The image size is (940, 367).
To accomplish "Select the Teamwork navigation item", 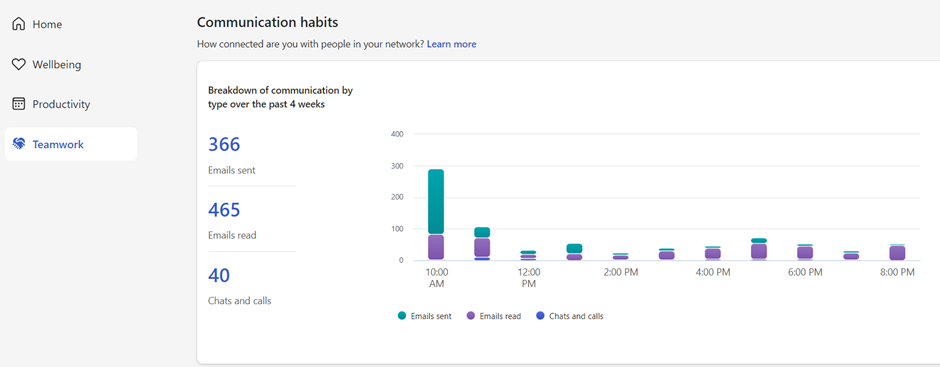I will (x=71, y=144).
